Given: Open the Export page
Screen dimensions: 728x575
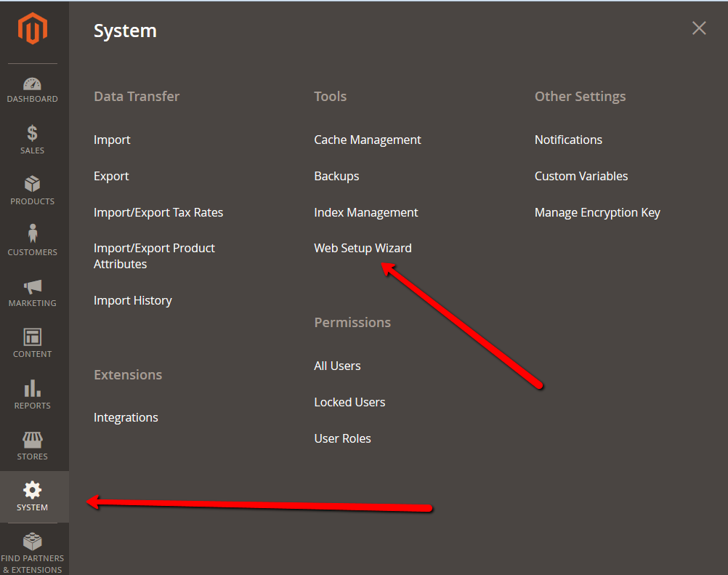Looking at the screenshot, I should coord(111,176).
